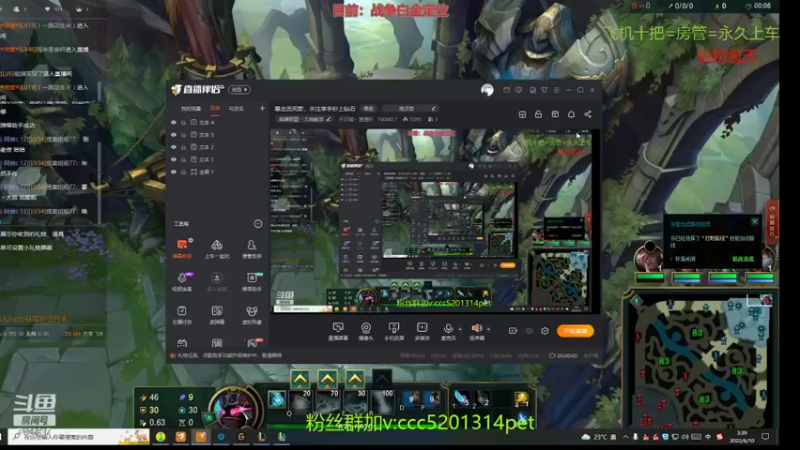Image resolution: width=800 pixels, height=450 pixels.
Task: Open the filter funnel icon in title bar
Action: [x=544, y=90]
